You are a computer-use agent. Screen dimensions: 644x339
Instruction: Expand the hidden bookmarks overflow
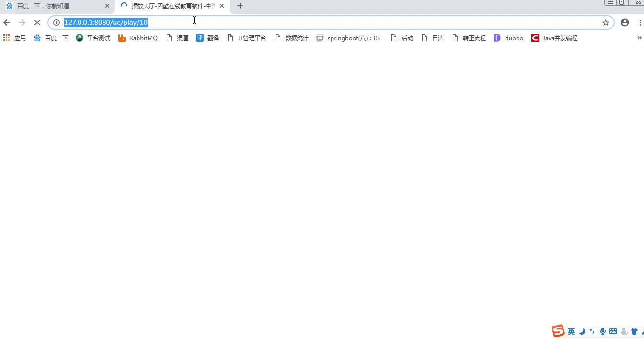coord(640,38)
